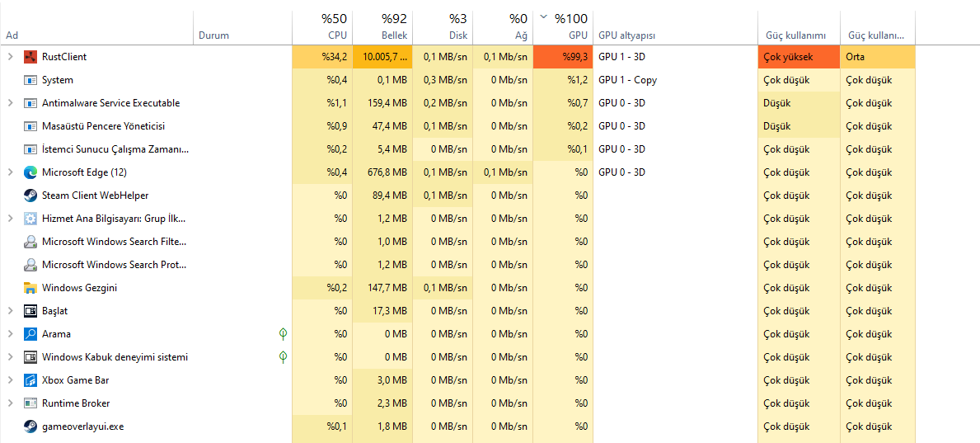
Task: Sort by truncated Güç kullanı... column
Action: (878, 27)
